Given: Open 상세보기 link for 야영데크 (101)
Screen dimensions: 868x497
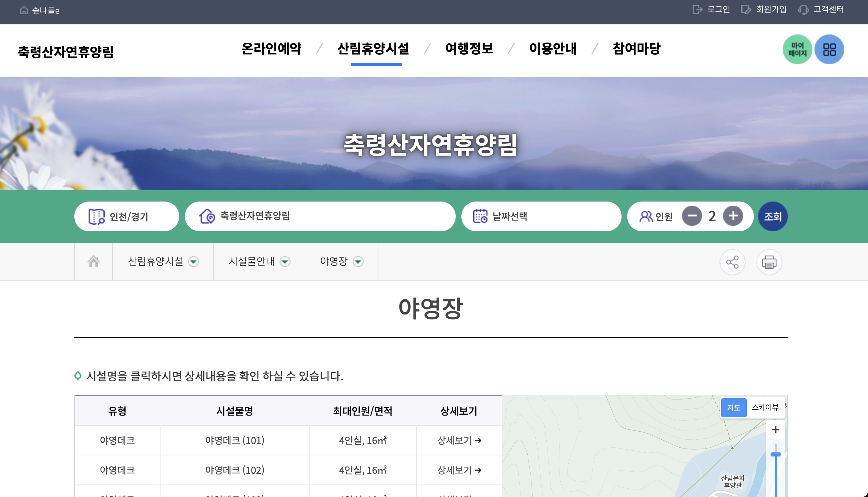Looking at the screenshot, I should tap(459, 440).
